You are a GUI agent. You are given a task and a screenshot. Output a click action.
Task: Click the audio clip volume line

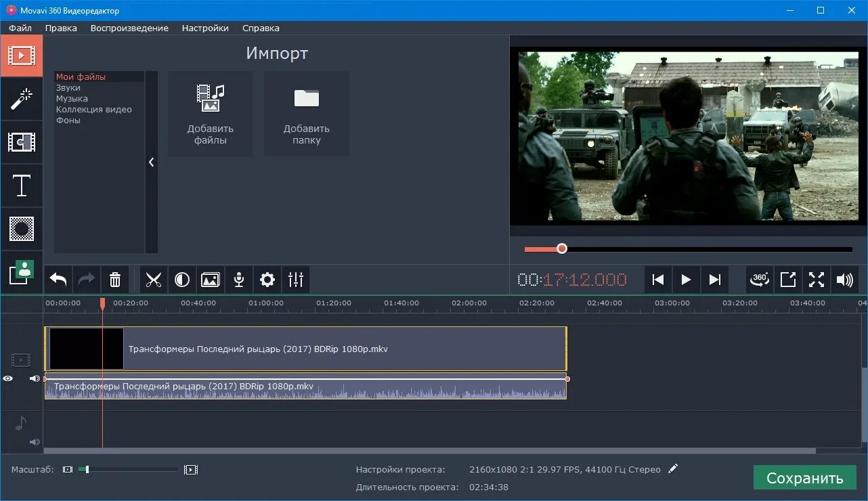coord(305,379)
